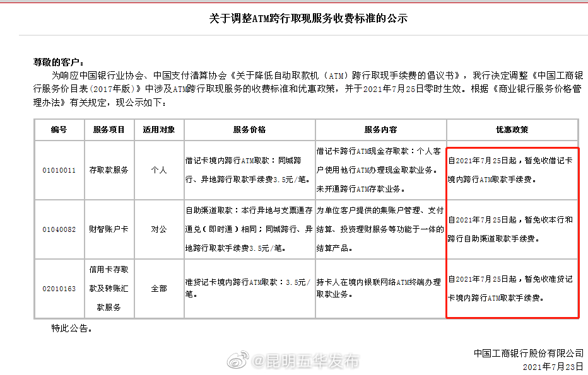The width and height of the screenshot is (588, 375).
Task: Click the 服务价格 column header
Action: 249,129
